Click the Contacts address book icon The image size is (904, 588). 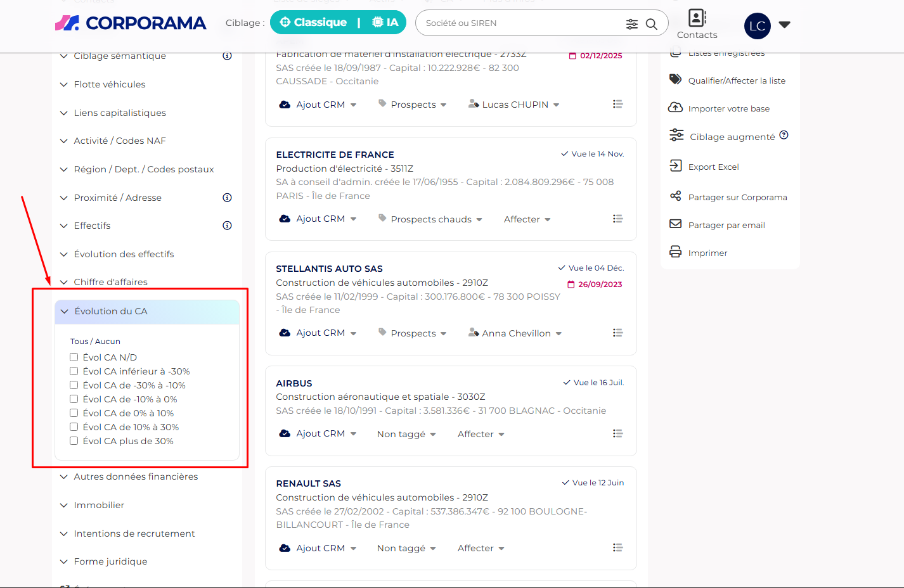(x=697, y=18)
